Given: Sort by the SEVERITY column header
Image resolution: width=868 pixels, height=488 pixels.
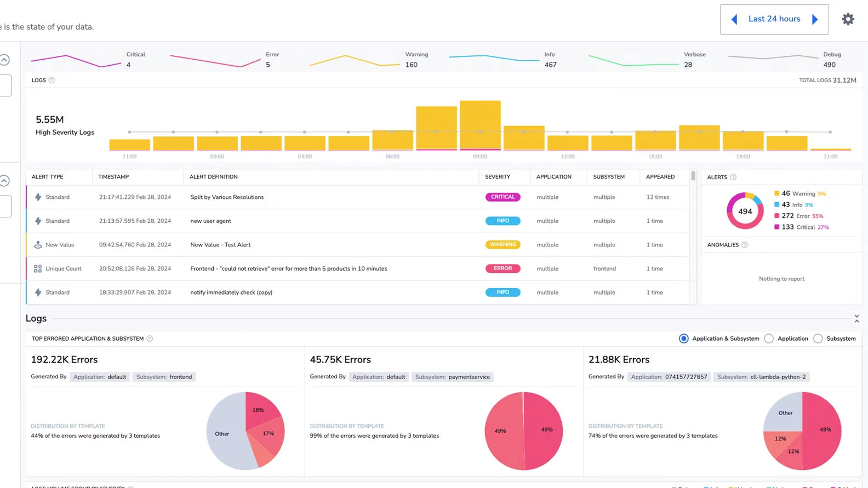Looking at the screenshot, I should 497,177.
